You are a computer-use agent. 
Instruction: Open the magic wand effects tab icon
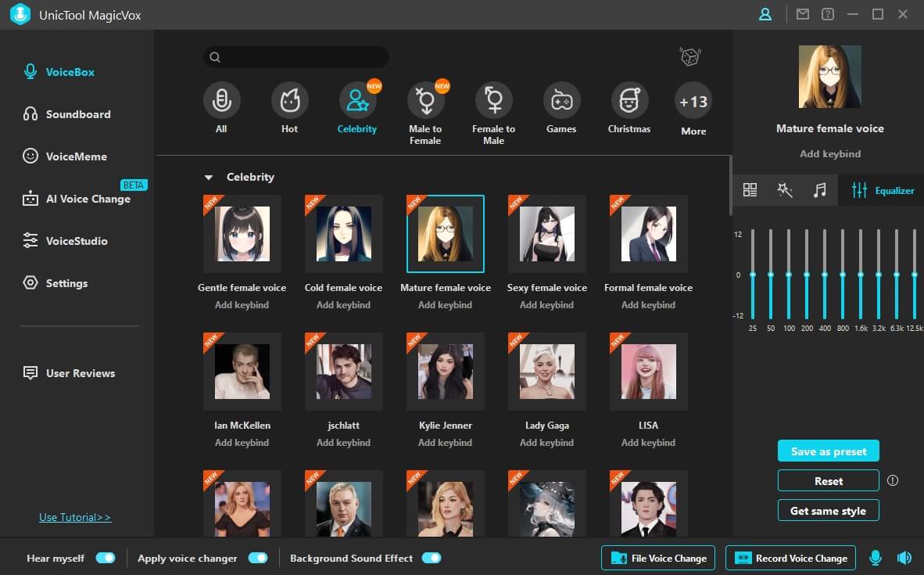coord(784,190)
